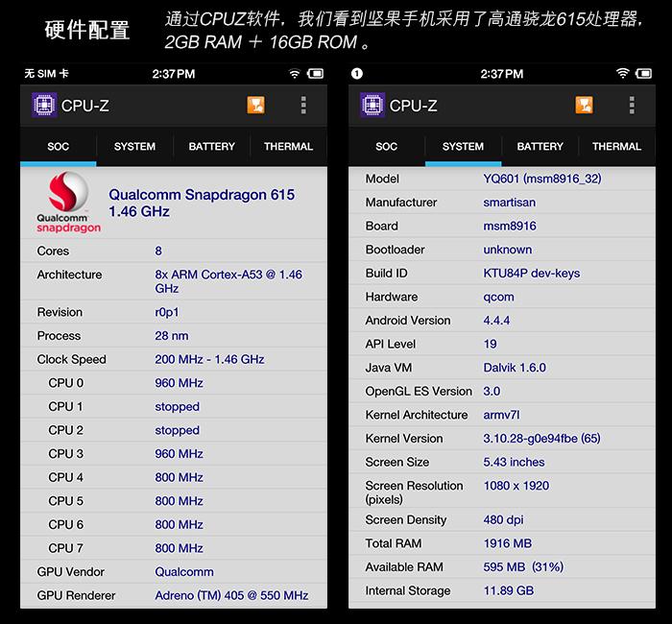Viewport: 672px width, 624px height.
Task: Click the Board value 'msm8916'
Action: (x=510, y=226)
